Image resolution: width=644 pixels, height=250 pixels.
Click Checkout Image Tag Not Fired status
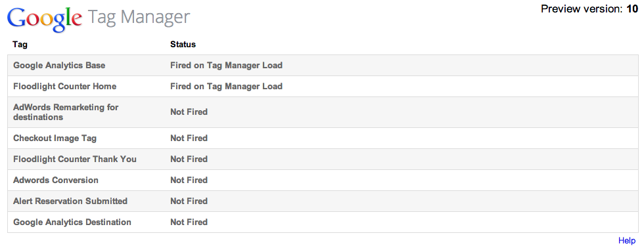pyautogui.click(x=189, y=138)
